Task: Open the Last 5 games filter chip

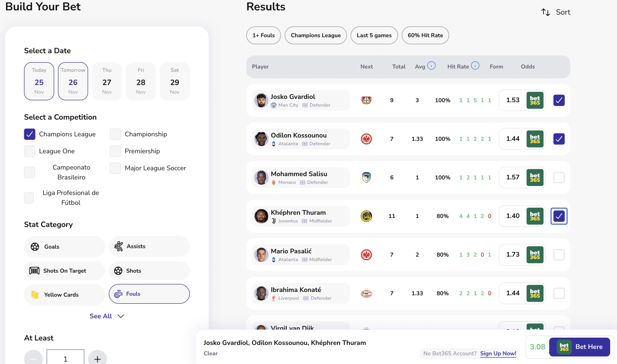Action: point(374,35)
